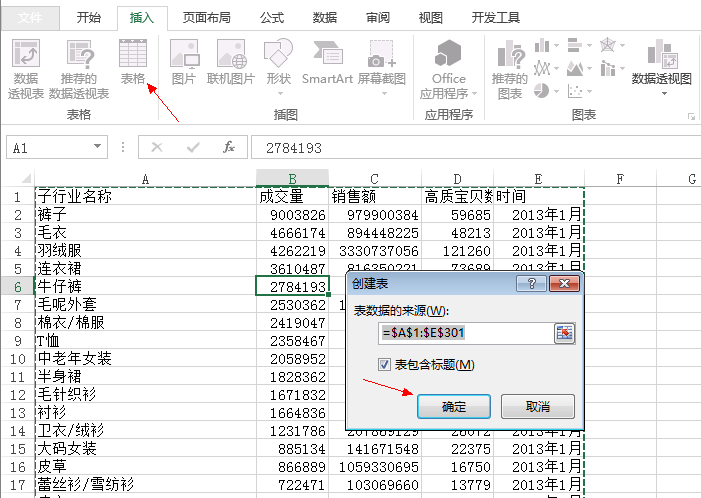The height and width of the screenshot is (498, 701).
Task: Insert a pie chart
Action: click(x=541, y=91)
